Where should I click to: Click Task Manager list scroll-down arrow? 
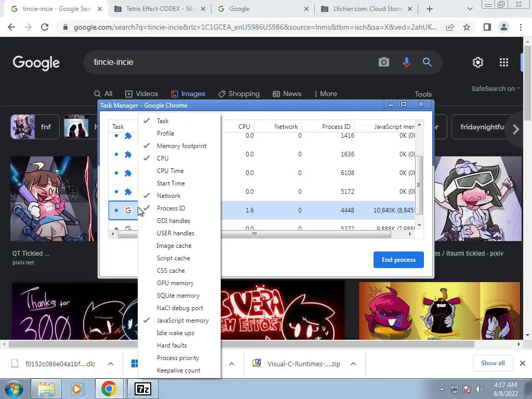(419, 225)
